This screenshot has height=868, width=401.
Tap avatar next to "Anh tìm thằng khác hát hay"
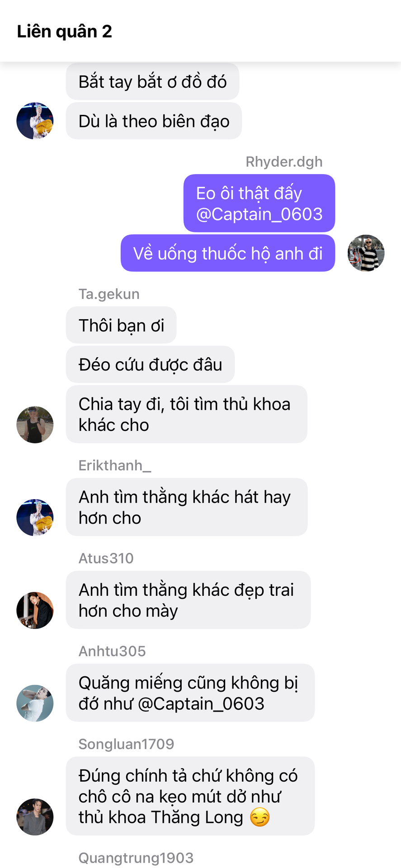pos(35,517)
